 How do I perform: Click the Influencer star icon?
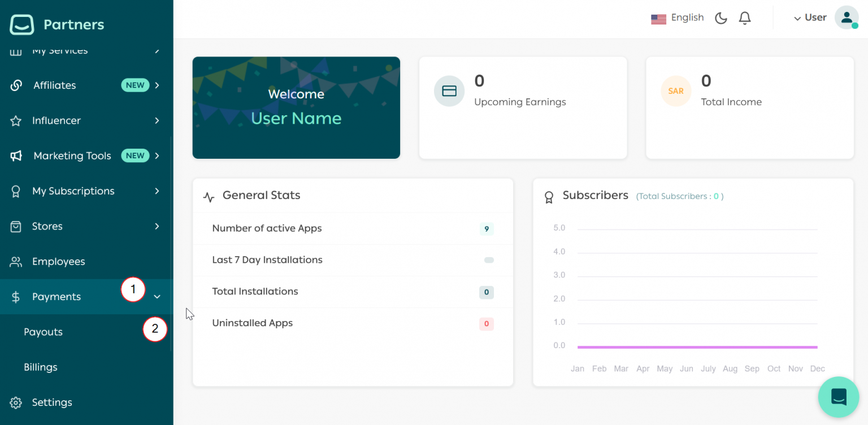[x=16, y=120]
